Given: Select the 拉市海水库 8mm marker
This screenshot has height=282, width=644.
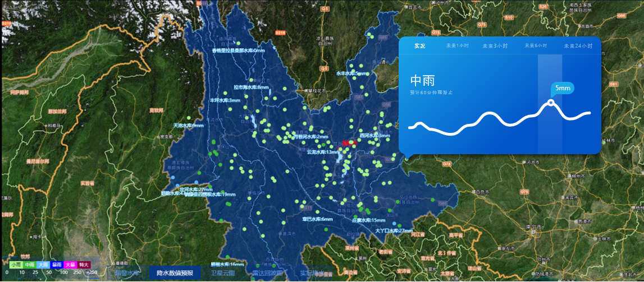Looking at the screenshot, I should (251, 87).
